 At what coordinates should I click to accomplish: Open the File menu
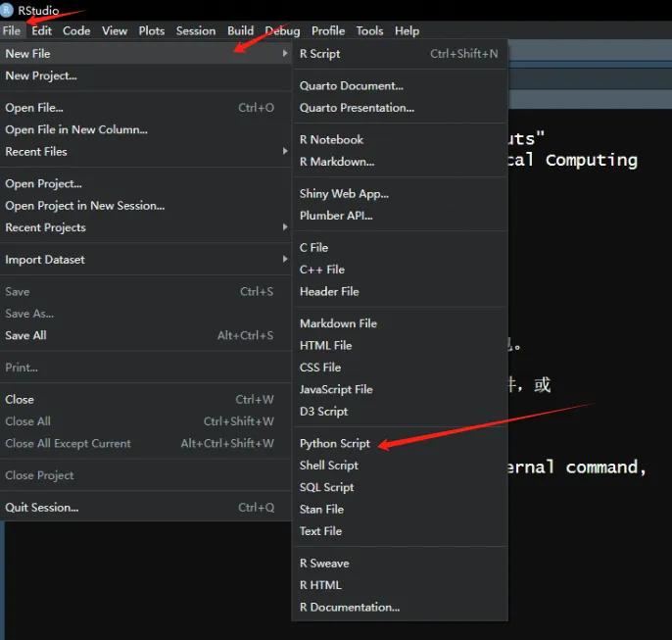click(12, 30)
